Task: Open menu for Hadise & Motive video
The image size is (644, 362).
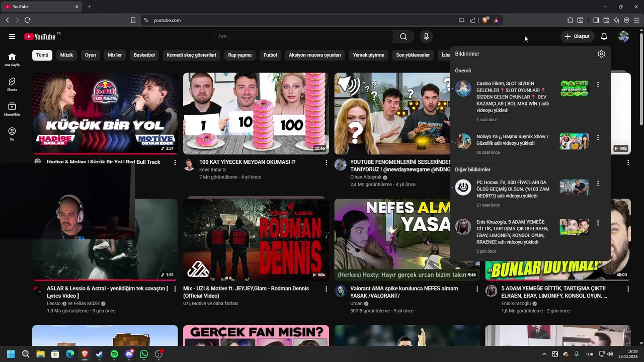Action: (x=175, y=162)
